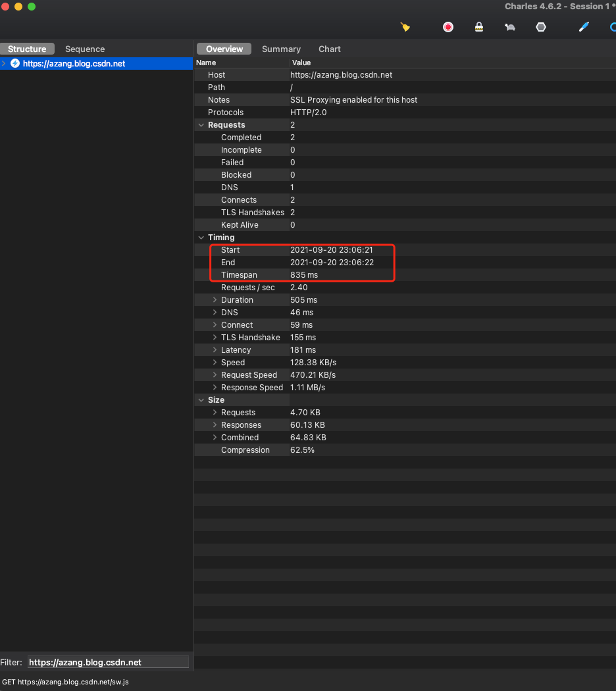Expand the Combined 64.83 KB row

pyautogui.click(x=215, y=437)
